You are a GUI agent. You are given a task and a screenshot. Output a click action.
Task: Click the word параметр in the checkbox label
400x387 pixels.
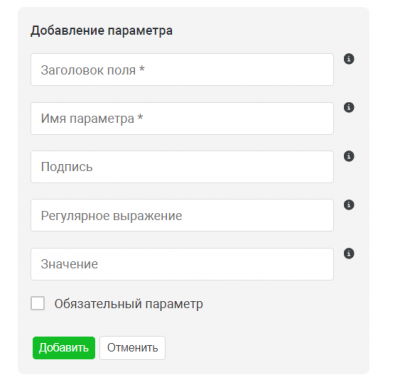pyautogui.click(x=174, y=304)
